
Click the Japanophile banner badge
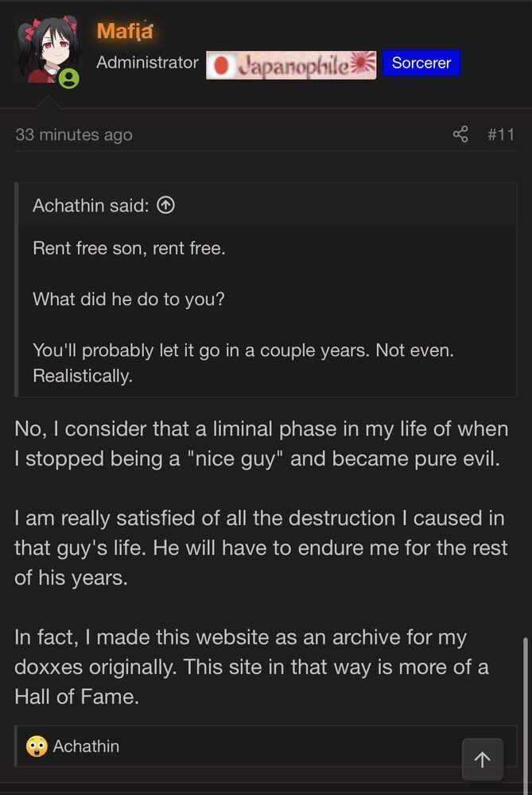coord(291,65)
